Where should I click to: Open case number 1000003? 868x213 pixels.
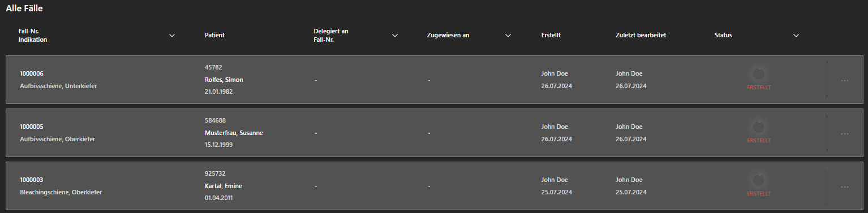[x=32, y=180]
